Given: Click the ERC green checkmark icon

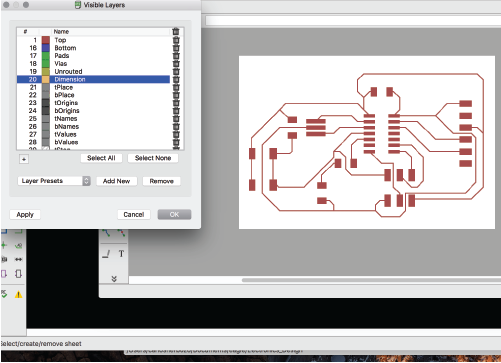Looking at the screenshot, I should coord(4,294).
